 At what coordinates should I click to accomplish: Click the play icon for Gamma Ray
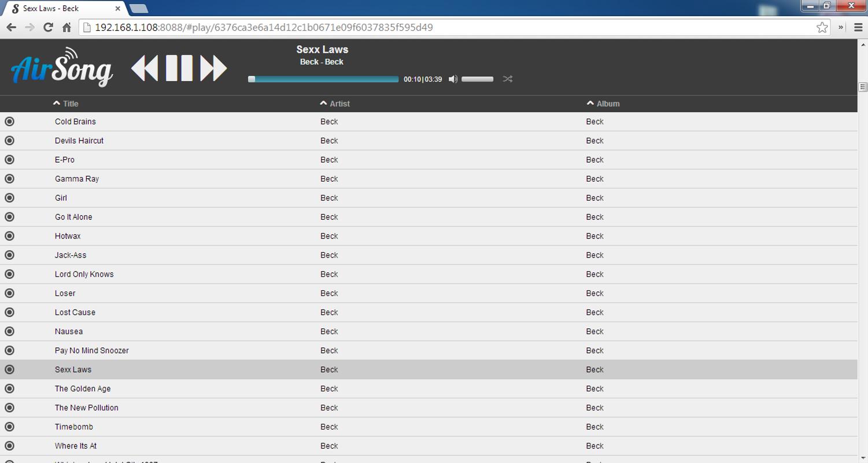[9, 179]
